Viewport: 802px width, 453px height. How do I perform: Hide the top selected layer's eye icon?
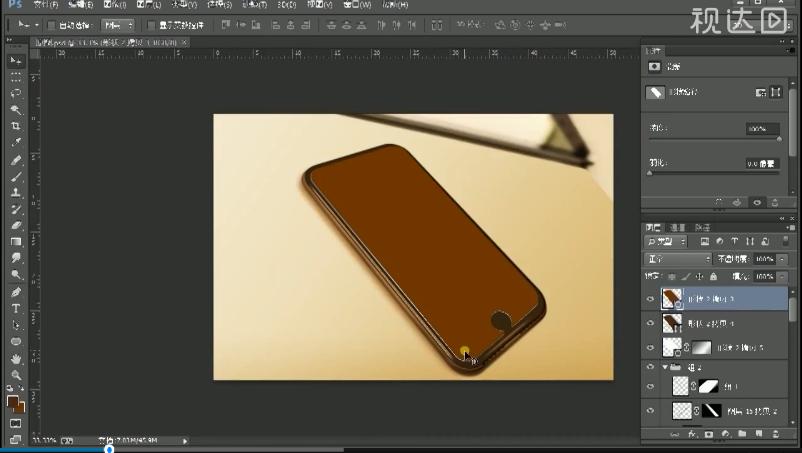click(x=650, y=298)
